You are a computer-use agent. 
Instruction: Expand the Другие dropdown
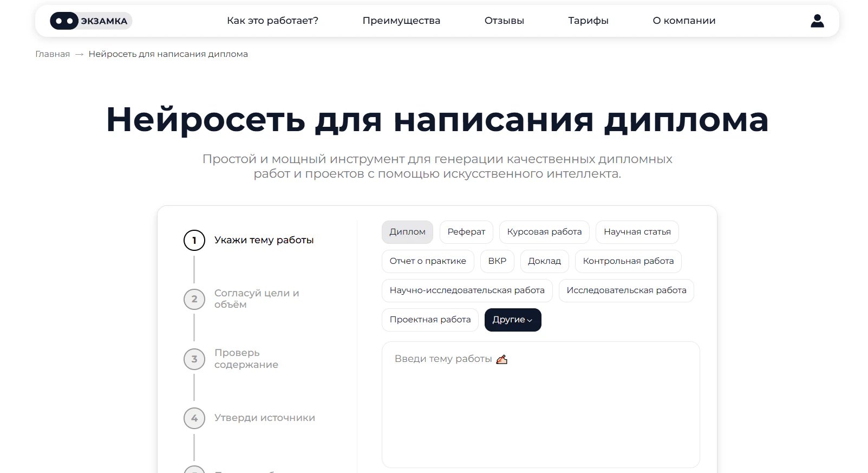tap(513, 320)
